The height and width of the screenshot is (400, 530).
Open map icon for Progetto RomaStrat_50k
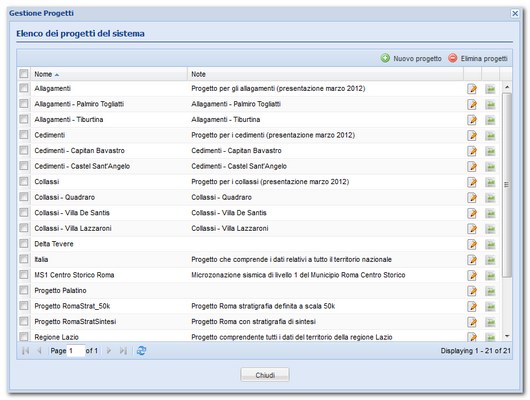tap(490, 307)
